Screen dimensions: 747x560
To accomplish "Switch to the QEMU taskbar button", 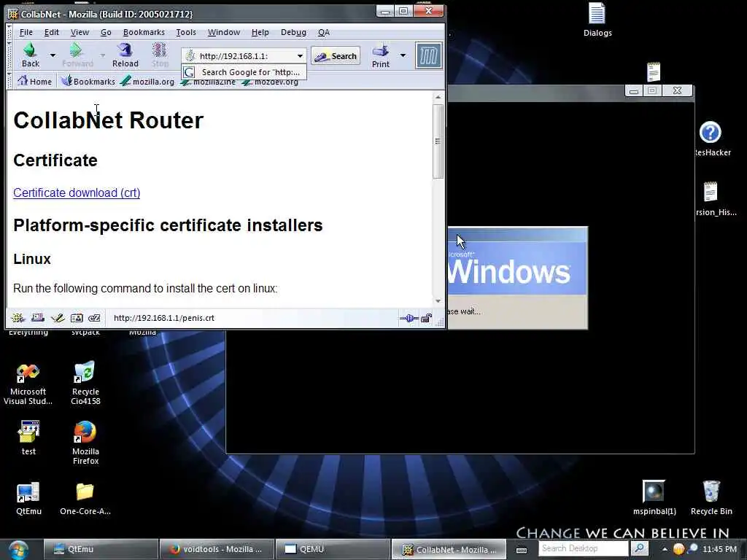I will point(333,549).
